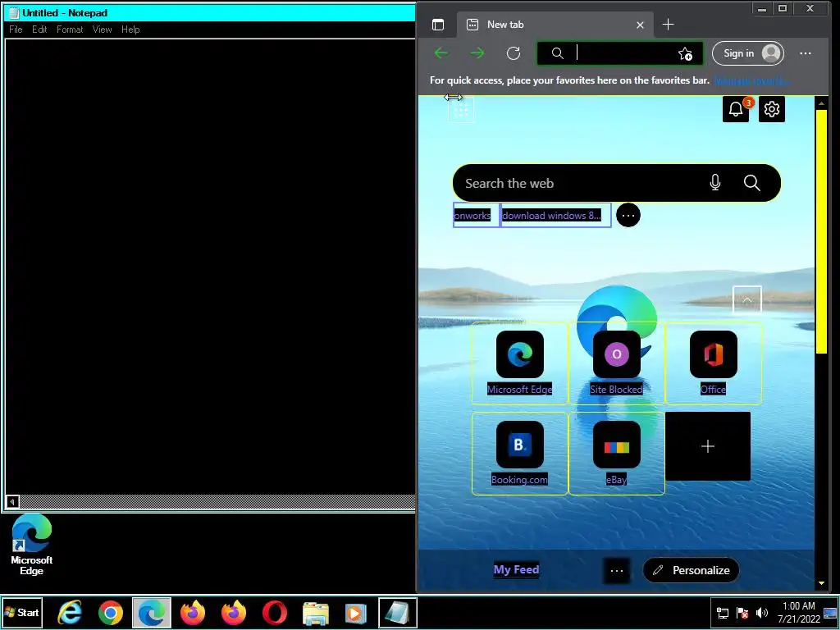Select the New tab tab

click(555, 25)
